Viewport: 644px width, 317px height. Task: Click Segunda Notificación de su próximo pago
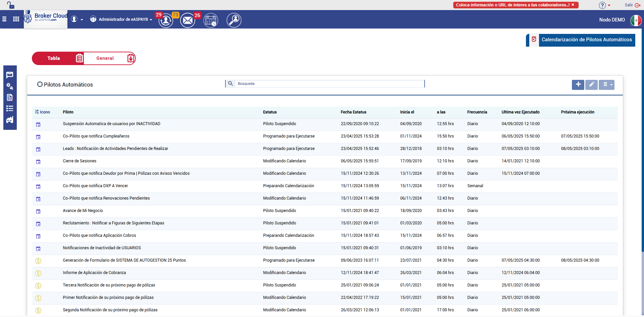[110, 310]
